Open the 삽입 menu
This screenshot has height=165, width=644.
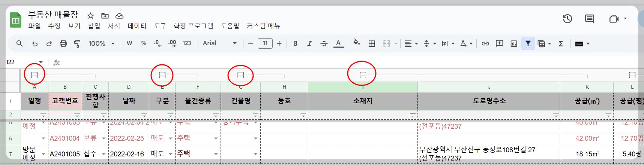(94, 26)
